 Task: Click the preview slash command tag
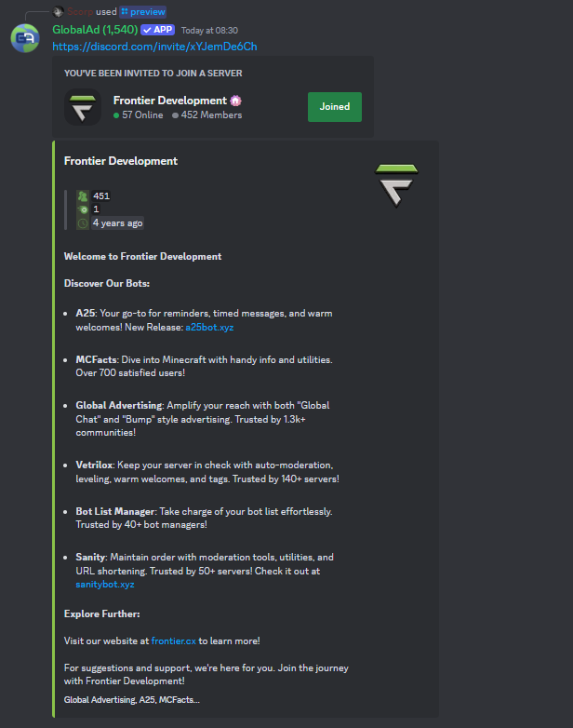pos(143,11)
